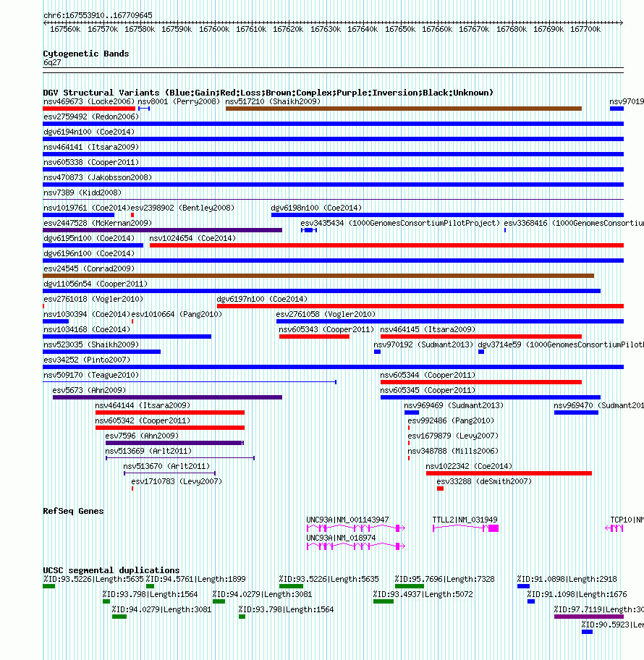Viewport: 644px width, 660px height.
Task: Select brown complex bar for nsv517210 (Shaikh2009)
Action: [404, 109]
